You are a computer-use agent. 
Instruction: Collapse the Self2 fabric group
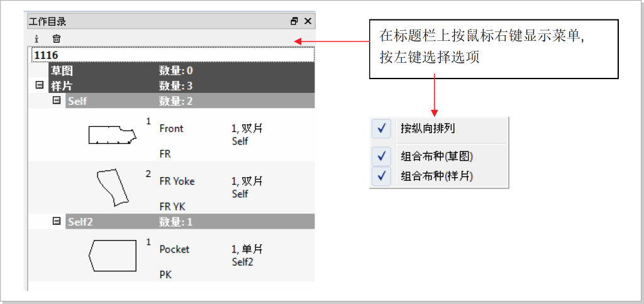click(x=57, y=221)
